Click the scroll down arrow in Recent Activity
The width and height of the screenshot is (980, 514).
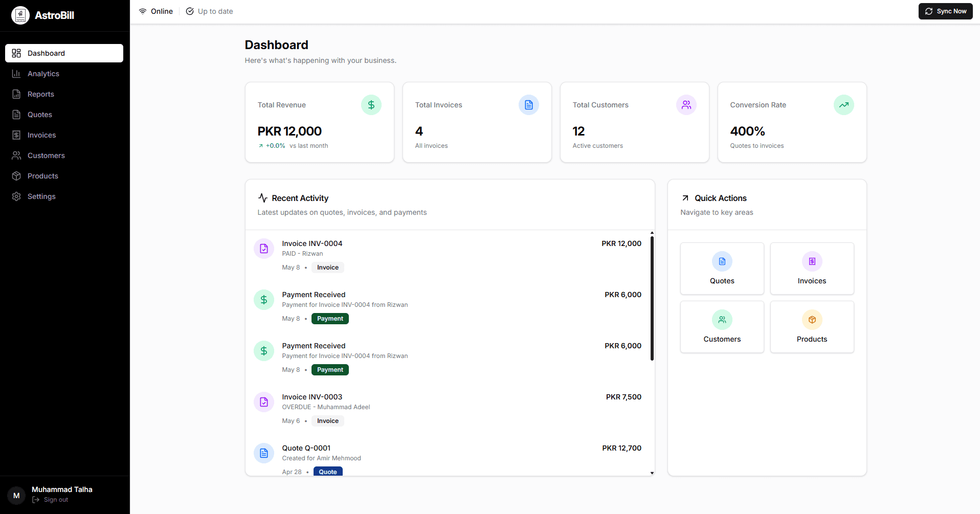[x=652, y=473]
